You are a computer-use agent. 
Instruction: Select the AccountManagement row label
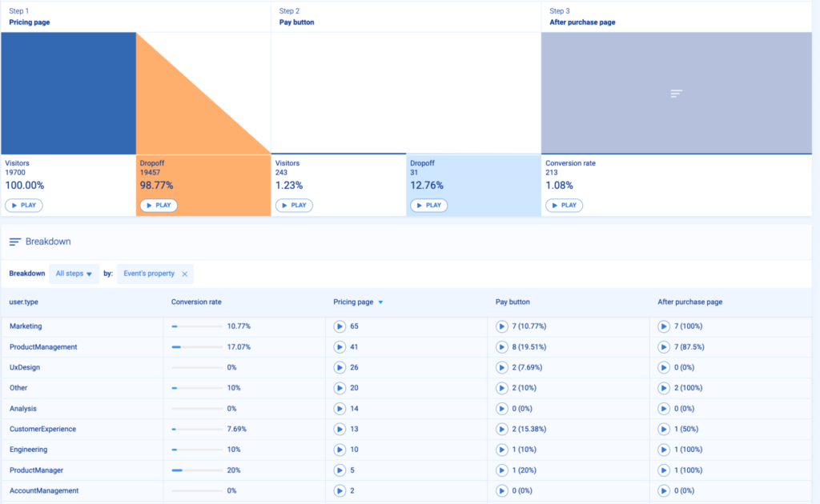coord(44,491)
